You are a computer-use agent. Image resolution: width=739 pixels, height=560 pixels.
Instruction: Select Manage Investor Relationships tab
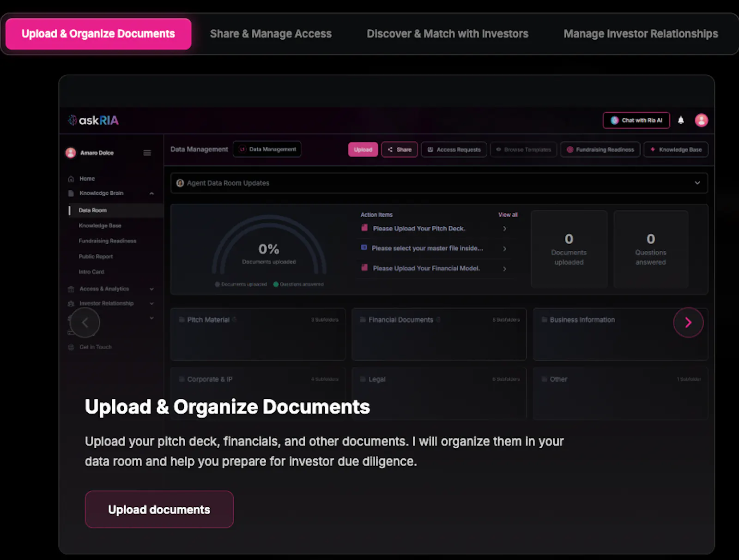641,34
